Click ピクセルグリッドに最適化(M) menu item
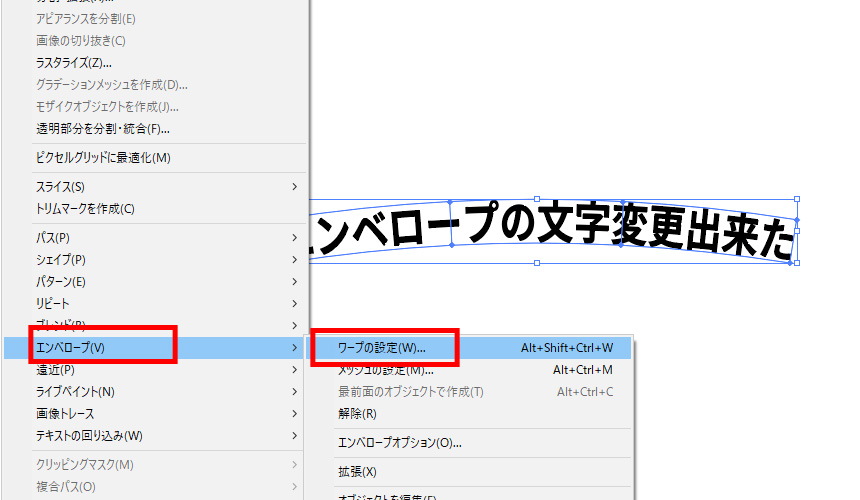Screen dimensions: 860x500 pos(103,158)
